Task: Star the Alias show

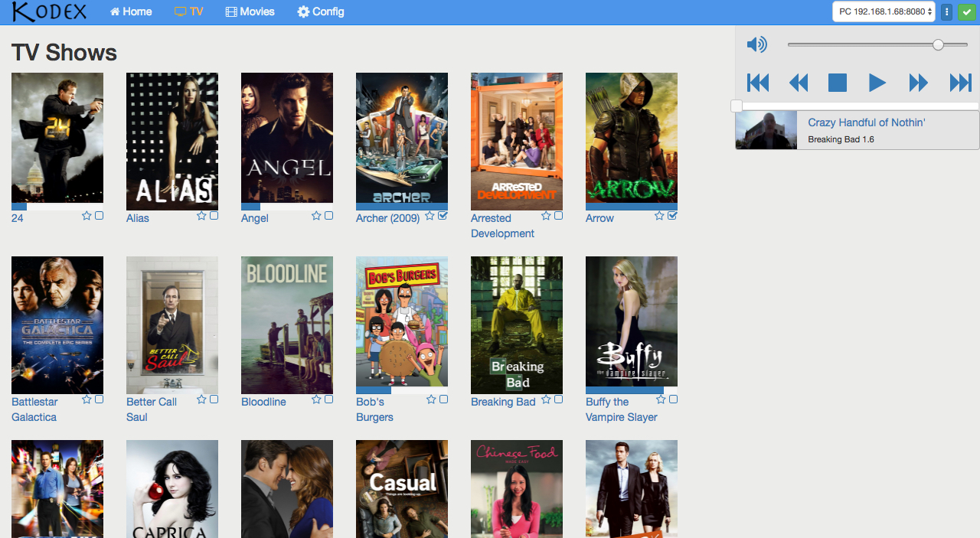Action: coord(201,216)
